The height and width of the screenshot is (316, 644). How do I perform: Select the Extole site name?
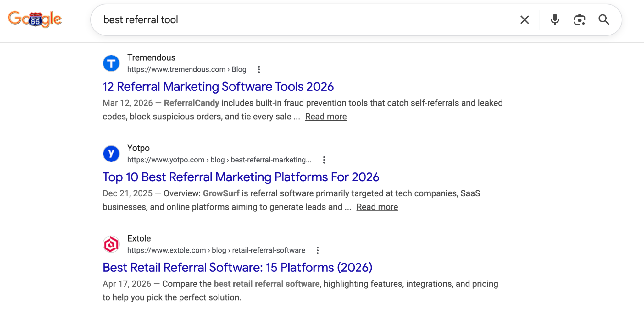139,239
